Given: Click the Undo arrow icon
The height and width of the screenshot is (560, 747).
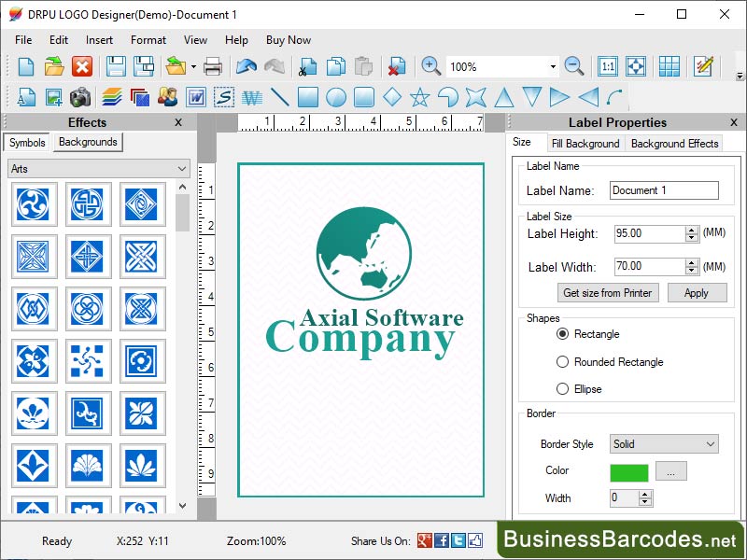Looking at the screenshot, I should pyautogui.click(x=246, y=66).
